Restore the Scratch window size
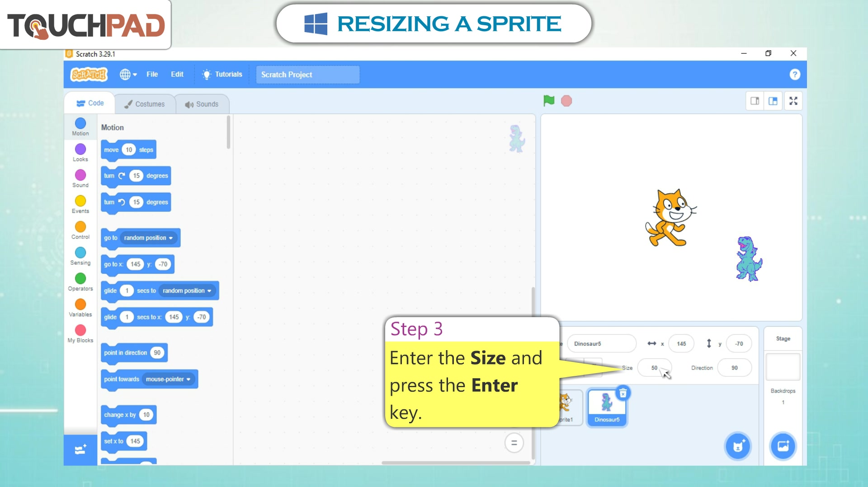Screen dimensions: 868x487 click(x=768, y=53)
